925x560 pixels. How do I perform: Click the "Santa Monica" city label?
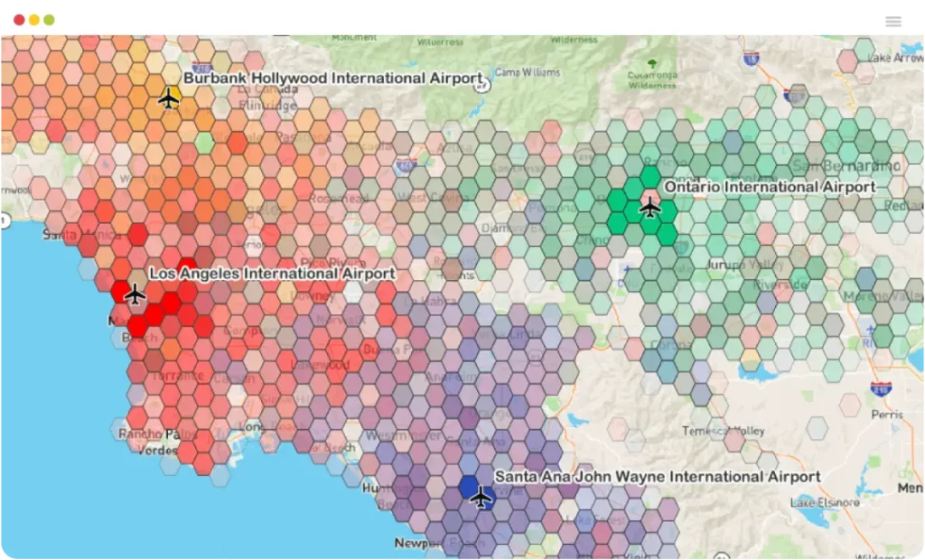tap(80, 235)
